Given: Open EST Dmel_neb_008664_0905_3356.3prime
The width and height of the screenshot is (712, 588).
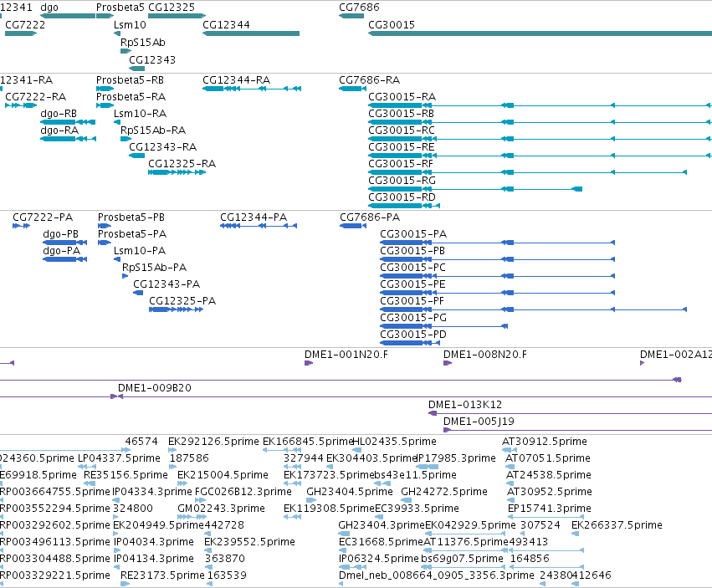Looking at the screenshot, I should (x=437, y=575).
